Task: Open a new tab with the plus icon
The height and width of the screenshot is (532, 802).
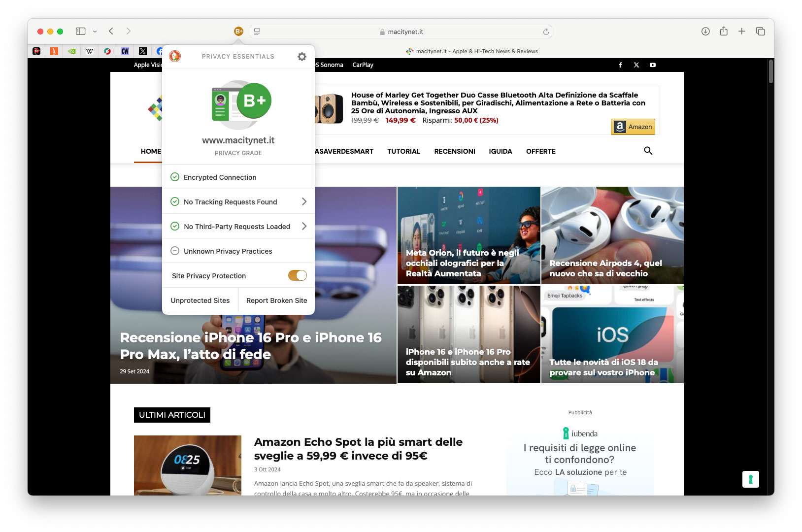Action: [x=742, y=31]
